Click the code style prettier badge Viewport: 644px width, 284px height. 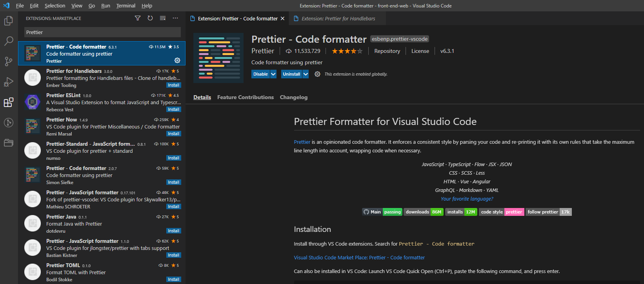[x=502, y=212]
